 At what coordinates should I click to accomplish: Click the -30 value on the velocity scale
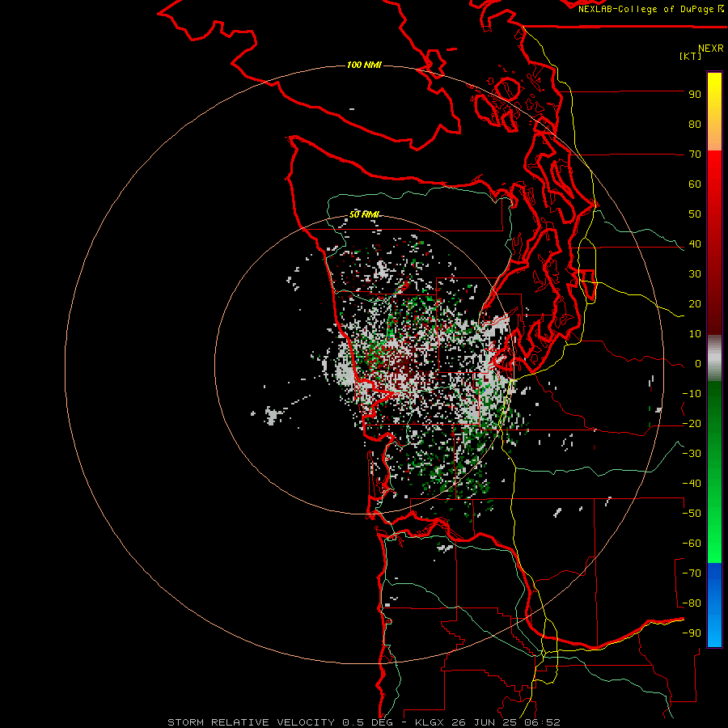click(x=692, y=454)
